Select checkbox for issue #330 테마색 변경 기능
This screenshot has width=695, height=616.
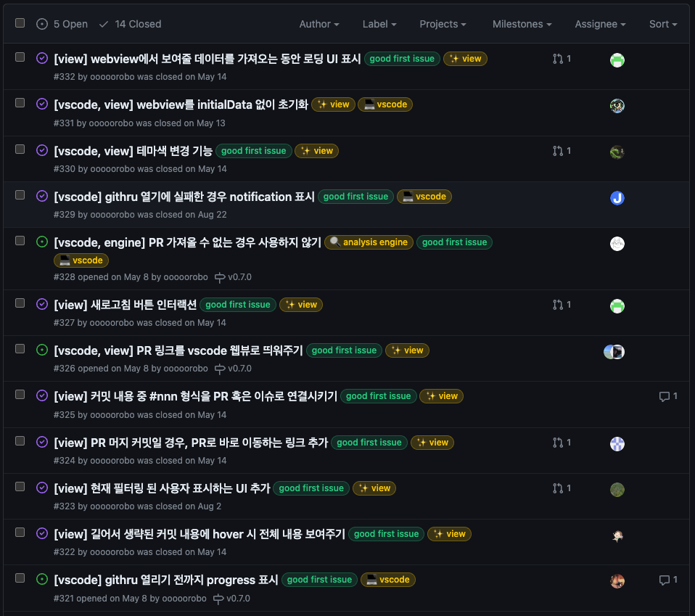coord(20,149)
